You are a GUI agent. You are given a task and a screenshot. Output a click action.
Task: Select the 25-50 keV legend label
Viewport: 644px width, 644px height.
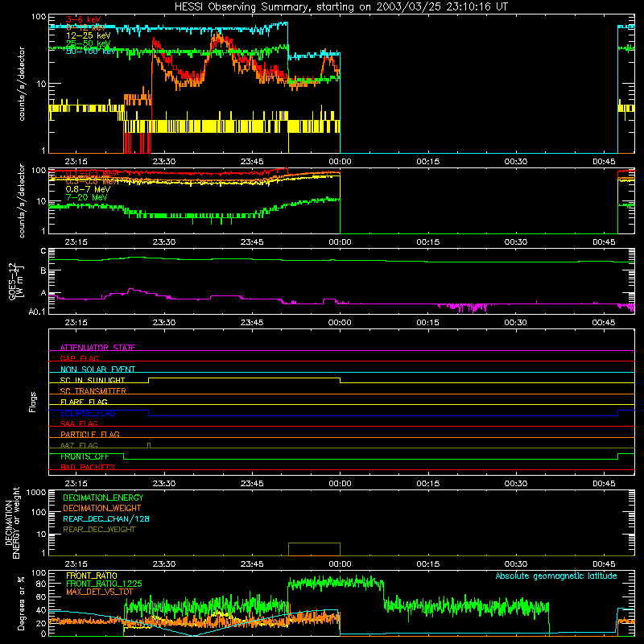pos(89,43)
